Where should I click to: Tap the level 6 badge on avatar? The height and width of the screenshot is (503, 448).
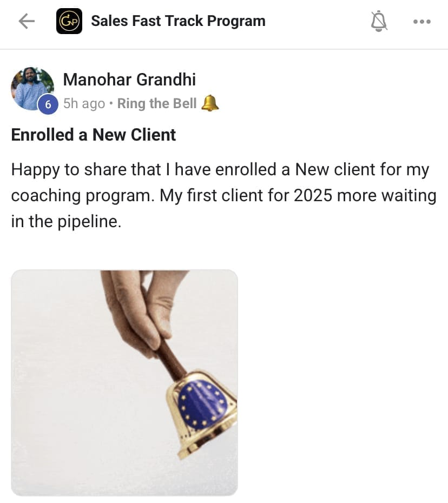tap(48, 104)
